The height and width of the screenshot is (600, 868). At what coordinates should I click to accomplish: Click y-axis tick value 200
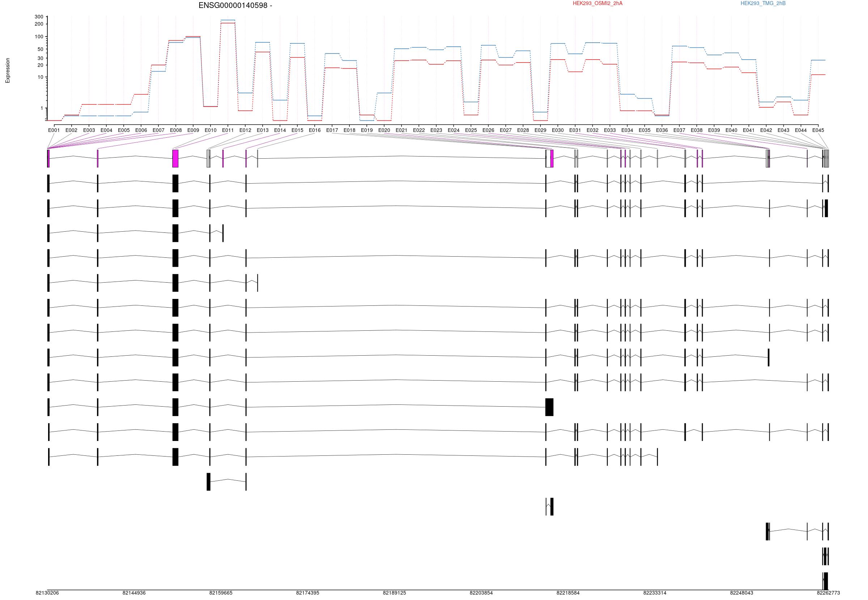point(39,24)
